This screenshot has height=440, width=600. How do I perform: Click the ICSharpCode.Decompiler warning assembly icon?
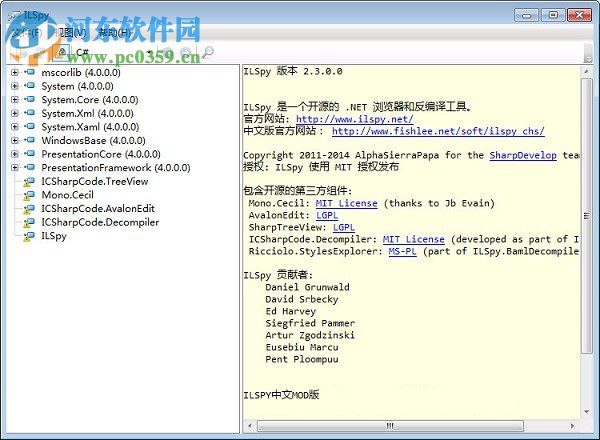[29, 223]
